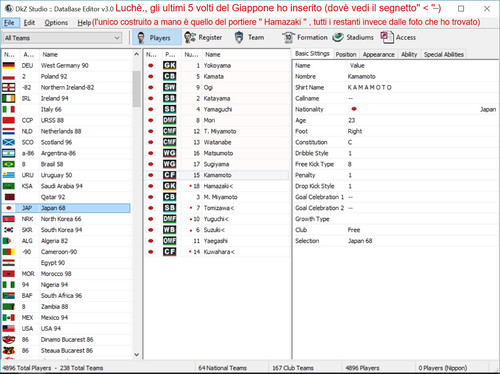
Task: Switch to the Position tab
Action: coord(346,54)
